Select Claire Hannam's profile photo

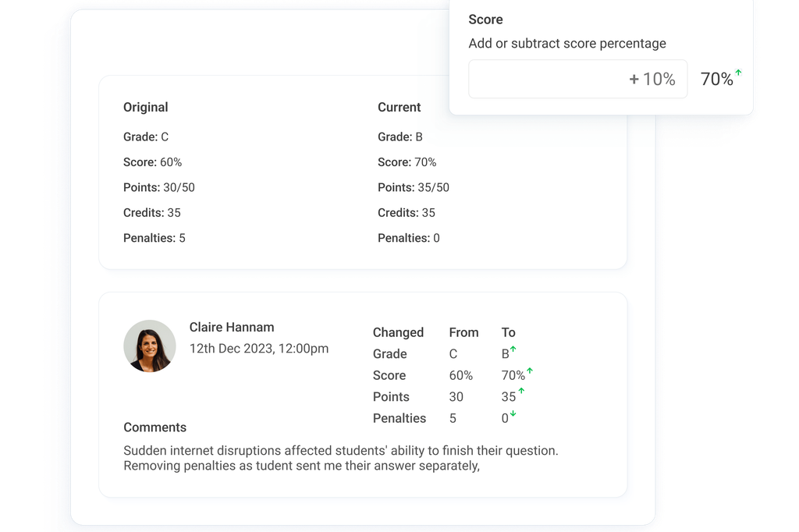149,346
